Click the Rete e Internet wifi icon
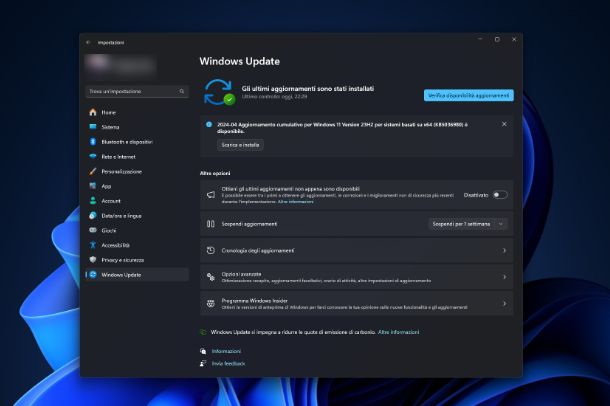 point(93,156)
